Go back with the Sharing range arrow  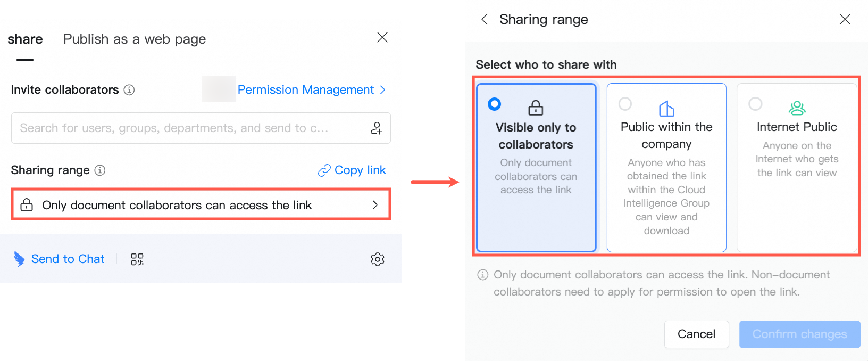pos(485,20)
